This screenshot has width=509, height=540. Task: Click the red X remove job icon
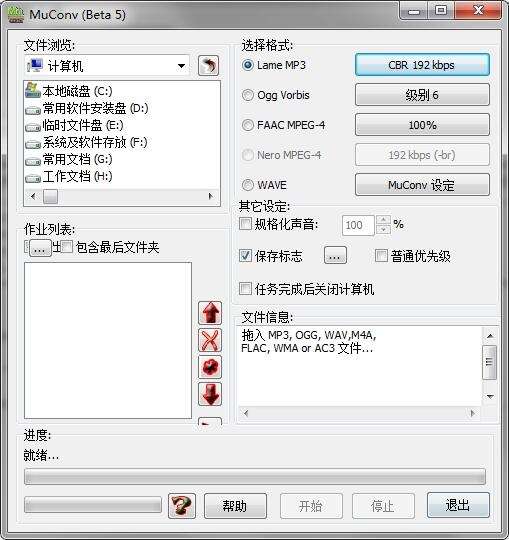coord(210,340)
